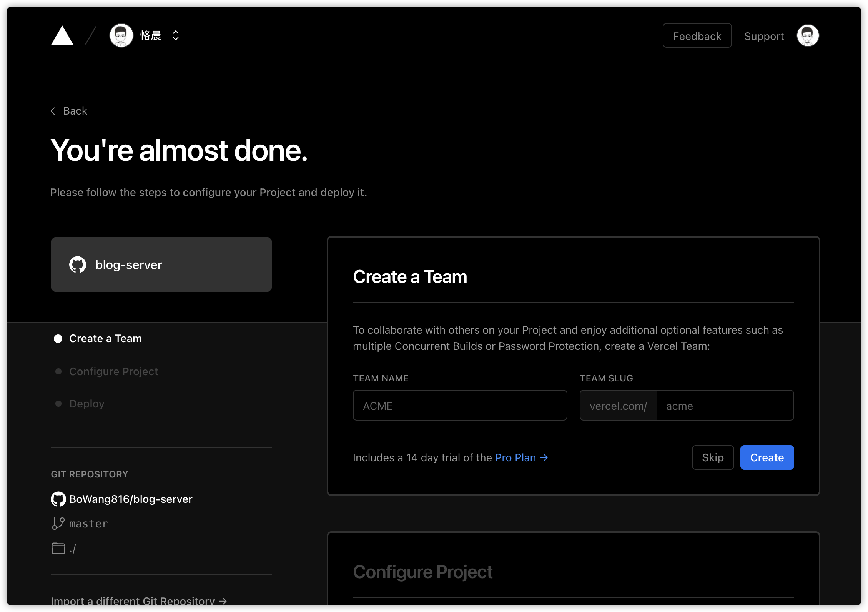Select the ./ root directory path
Screen dimensions: 868x612
tap(73, 549)
